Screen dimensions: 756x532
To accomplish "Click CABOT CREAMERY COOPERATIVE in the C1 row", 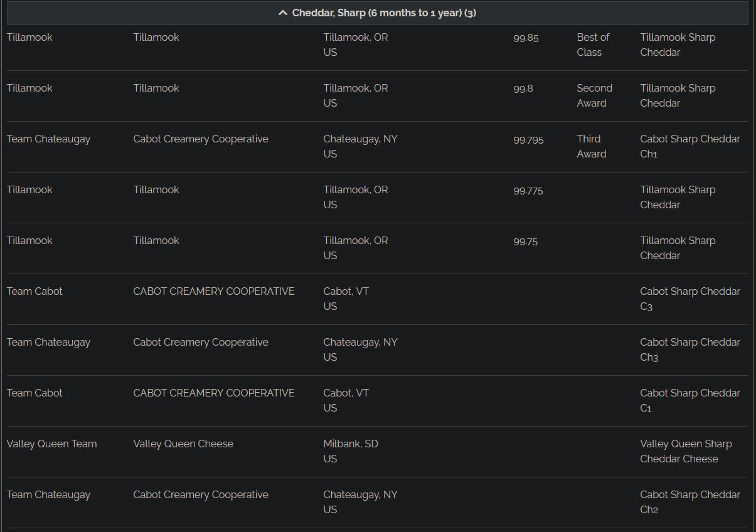I will (x=213, y=393).
